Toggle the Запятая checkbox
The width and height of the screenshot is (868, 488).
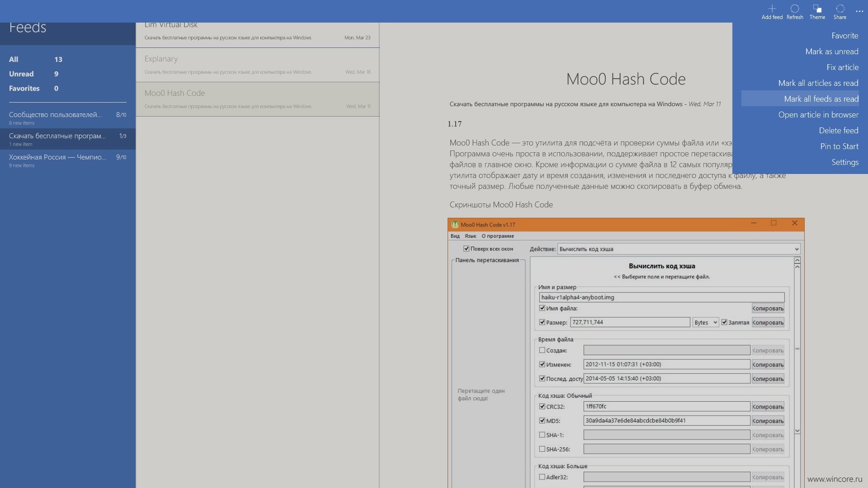[x=724, y=322]
